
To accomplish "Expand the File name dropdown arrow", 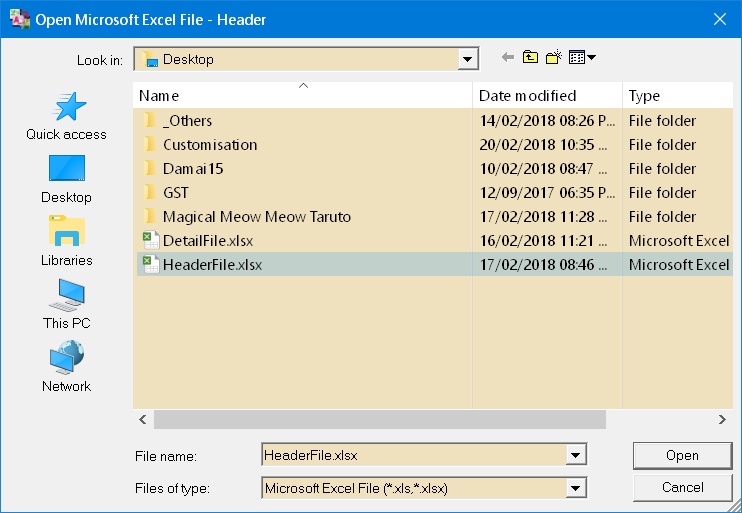I will point(575,456).
